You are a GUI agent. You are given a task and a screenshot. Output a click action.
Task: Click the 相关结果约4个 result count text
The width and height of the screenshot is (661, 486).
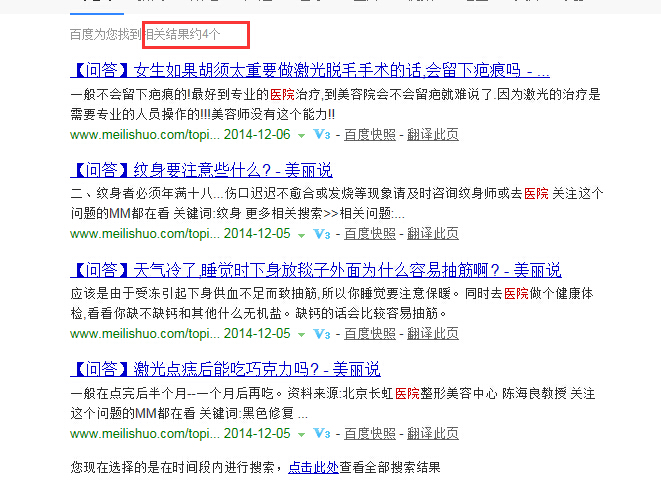[184, 35]
